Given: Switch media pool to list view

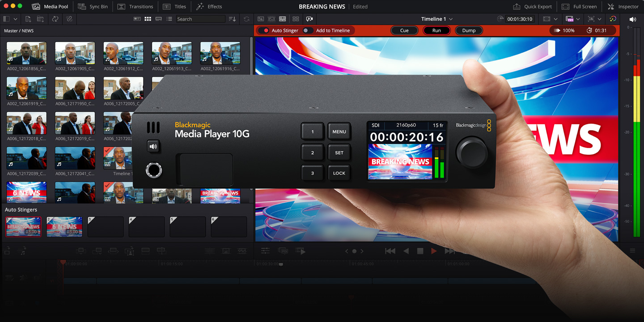Looking at the screenshot, I should point(169,19).
